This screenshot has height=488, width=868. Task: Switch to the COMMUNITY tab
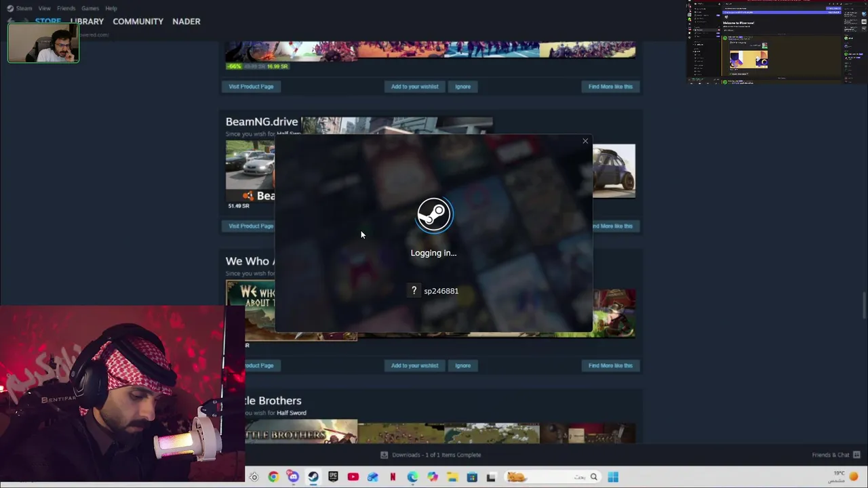[x=138, y=21]
